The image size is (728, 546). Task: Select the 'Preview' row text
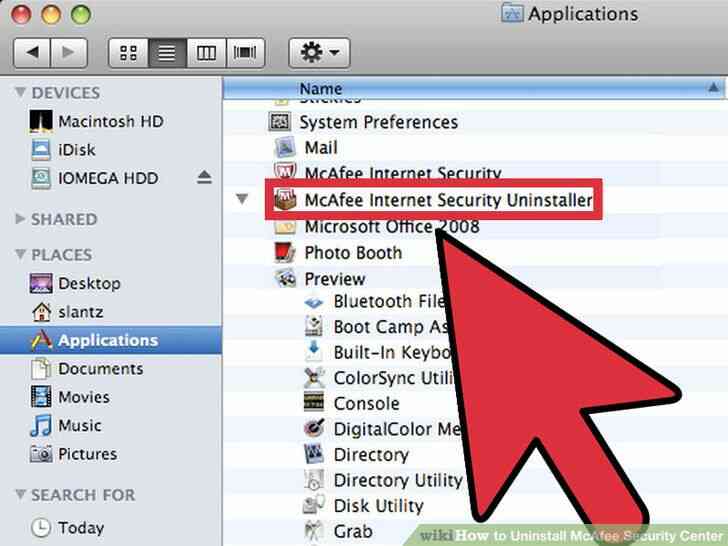(x=335, y=279)
